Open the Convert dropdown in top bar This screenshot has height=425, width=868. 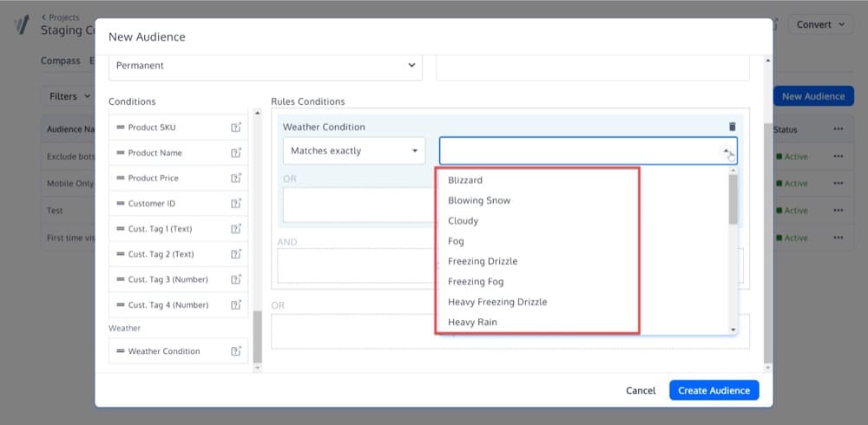coord(820,25)
